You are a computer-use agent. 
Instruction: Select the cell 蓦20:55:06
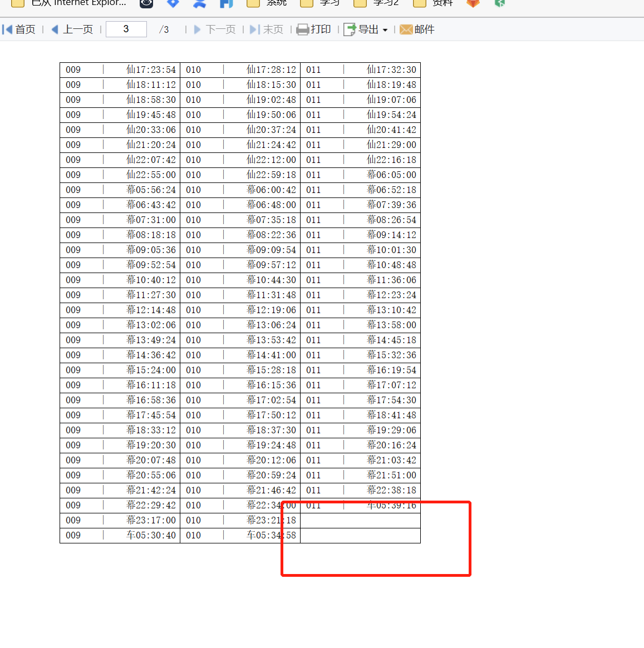coord(151,475)
